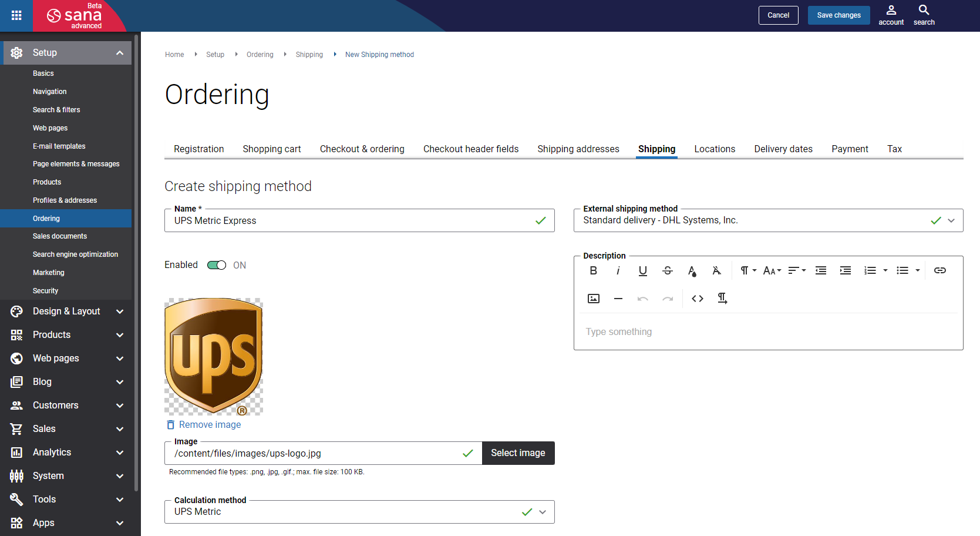Open bullet list style arrow
980x536 pixels.
pyautogui.click(x=918, y=270)
